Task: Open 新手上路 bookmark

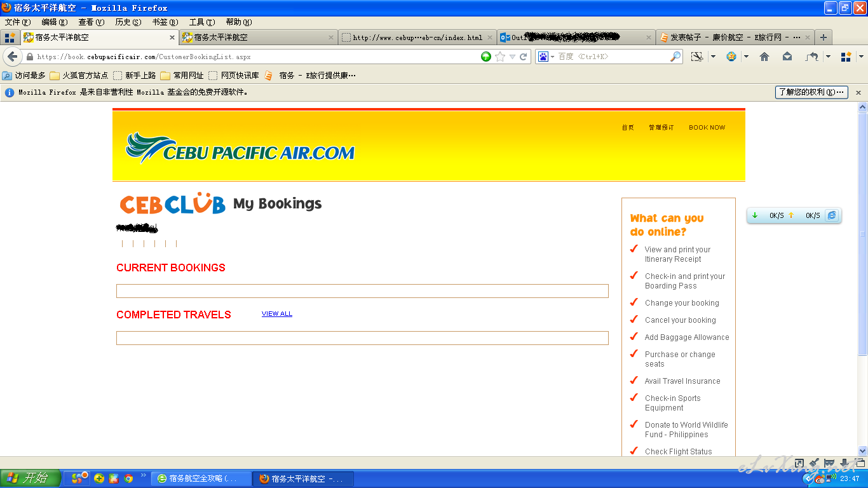Action: 135,76
